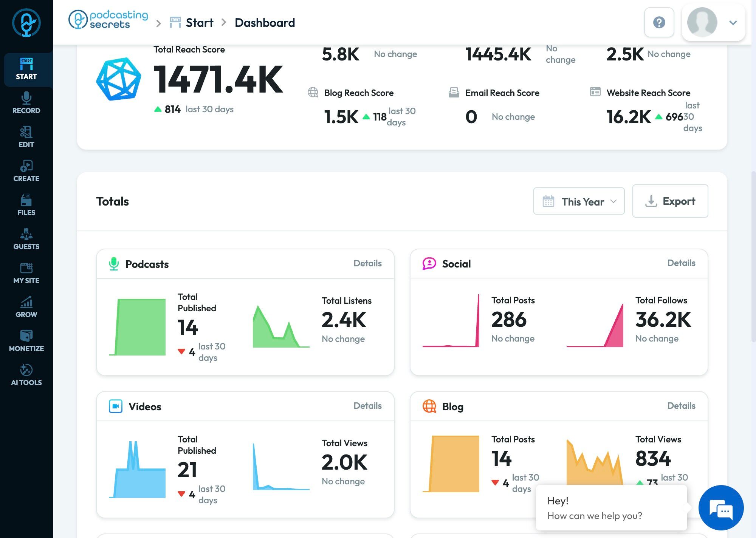Open the Grow analytics section
756x538 pixels.
[x=26, y=307]
